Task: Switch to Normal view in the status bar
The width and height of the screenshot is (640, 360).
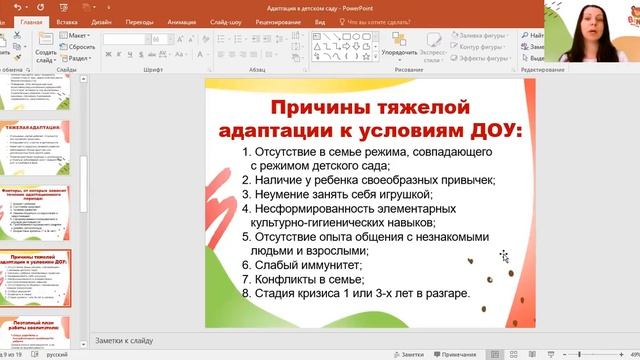Action: 495,354
